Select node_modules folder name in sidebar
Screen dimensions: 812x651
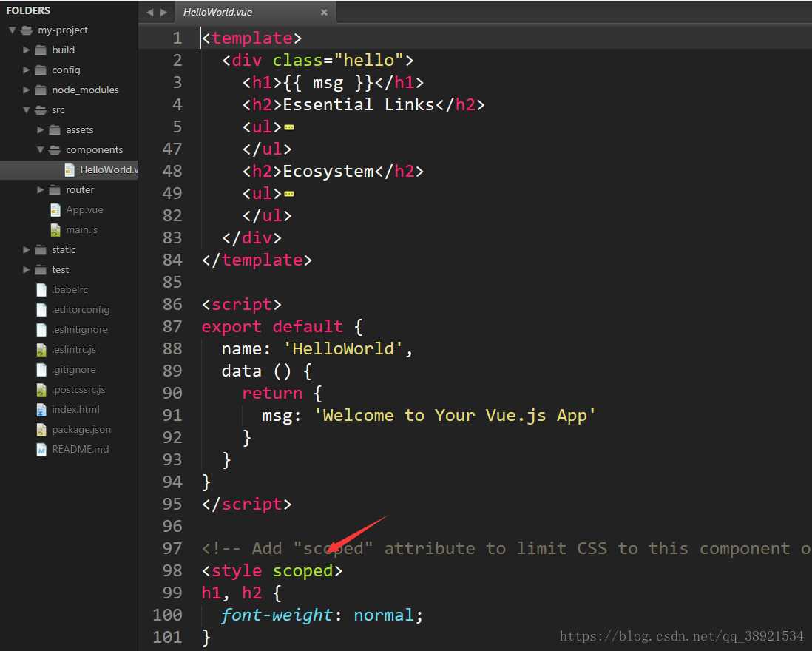(86, 90)
